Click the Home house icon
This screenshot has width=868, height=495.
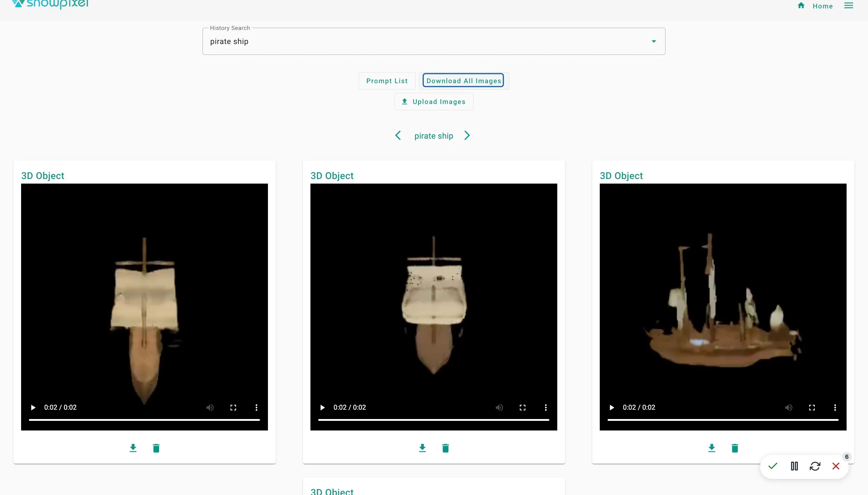[801, 5]
